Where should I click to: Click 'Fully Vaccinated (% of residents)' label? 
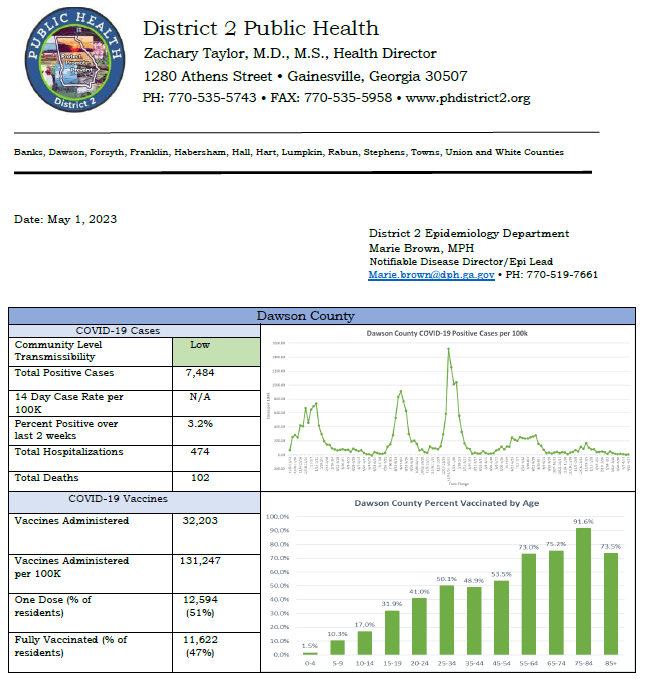[x=71, y=646]
